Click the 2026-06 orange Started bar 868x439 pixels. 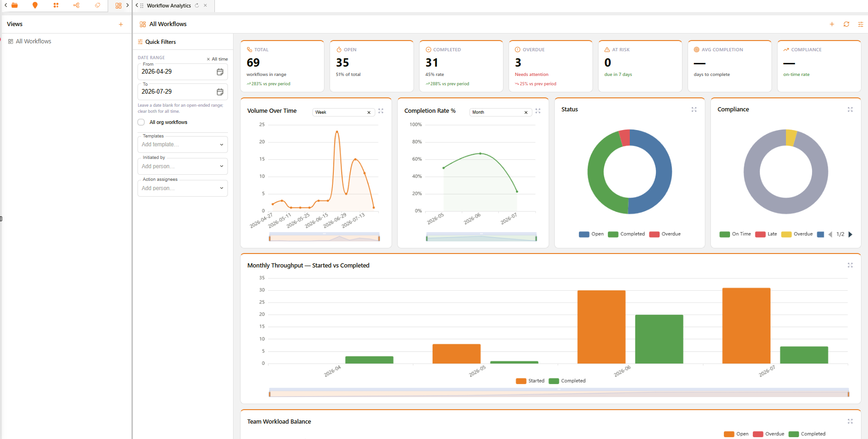click(x=601, y=327)
